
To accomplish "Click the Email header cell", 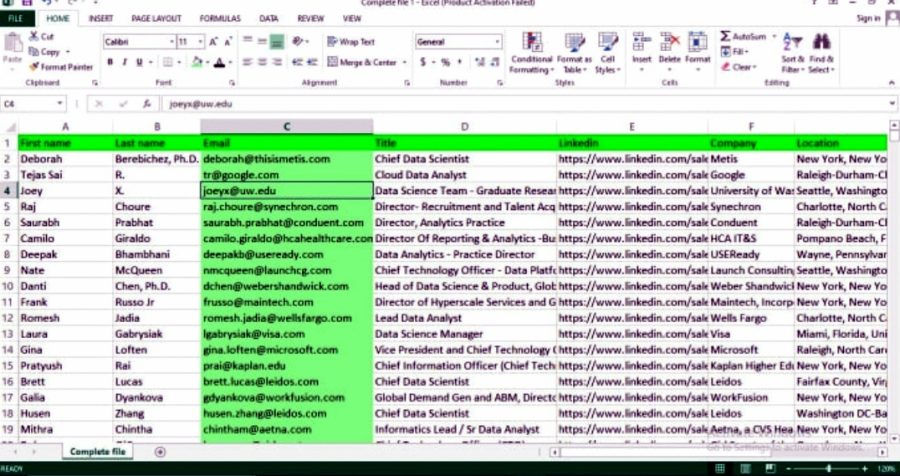I will click(286, 143).
